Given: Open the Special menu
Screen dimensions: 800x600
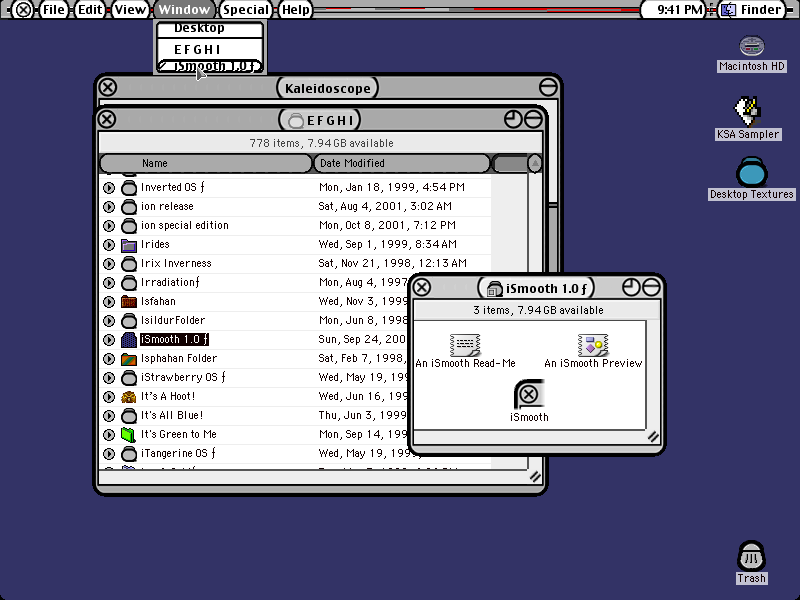Looking at the screenshot, I should 245,10.
